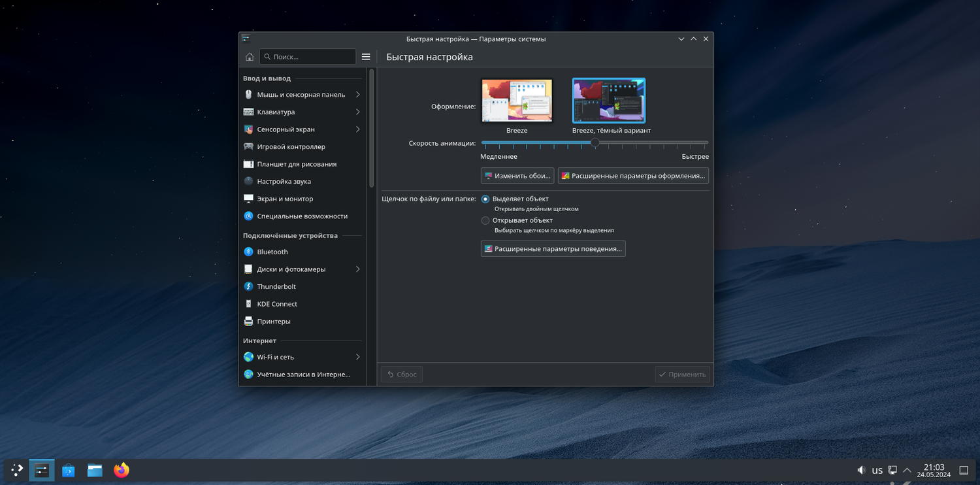The image size is (980, 485).
Task: Launch Discover software center from taskbar
Action: point(69,470)
